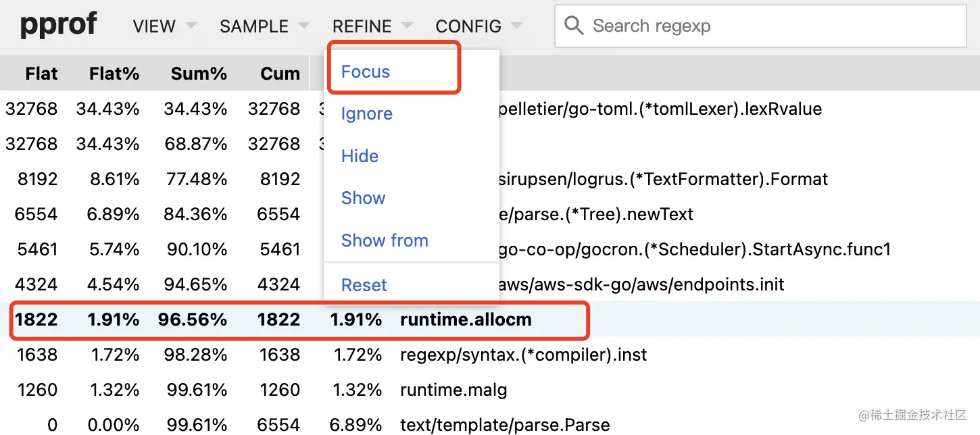Type in the Search regexp field
Screen dimensions: 980x435
(770, 26)
